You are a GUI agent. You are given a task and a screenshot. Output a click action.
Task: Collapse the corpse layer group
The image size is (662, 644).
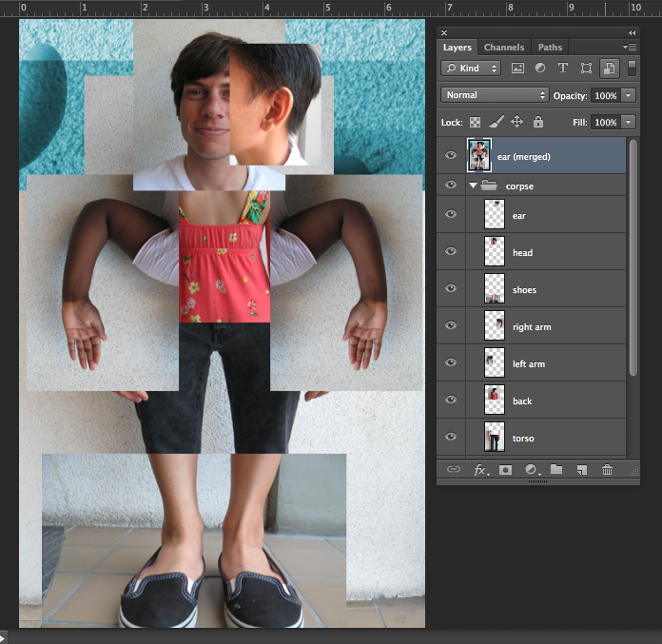473,186
